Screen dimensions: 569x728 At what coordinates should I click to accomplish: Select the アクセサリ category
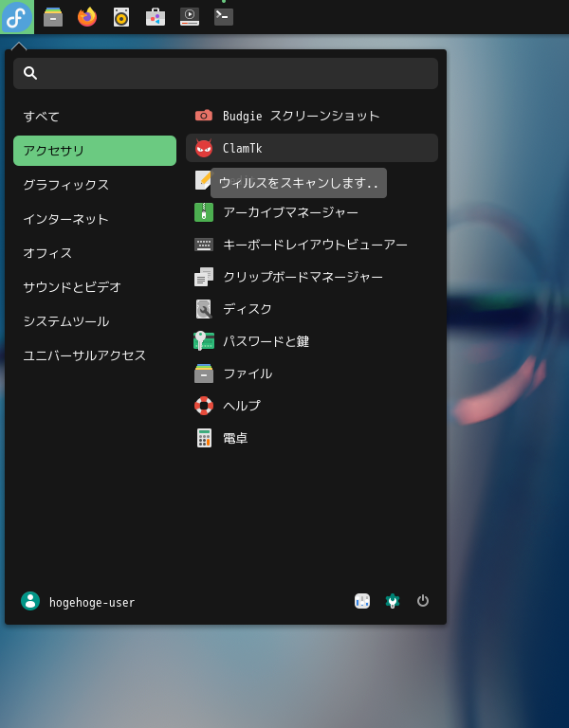pyautogui.click(x=95, y=151)
